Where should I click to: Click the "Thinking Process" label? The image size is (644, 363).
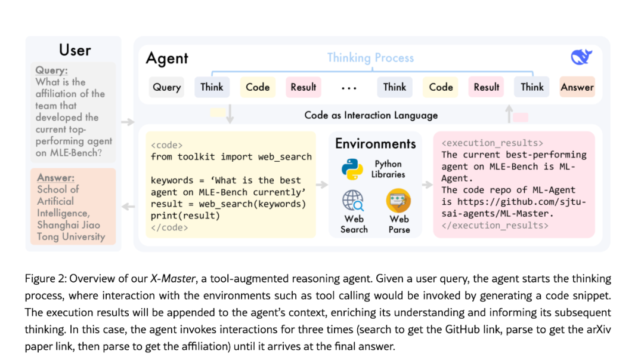[370, 58]
